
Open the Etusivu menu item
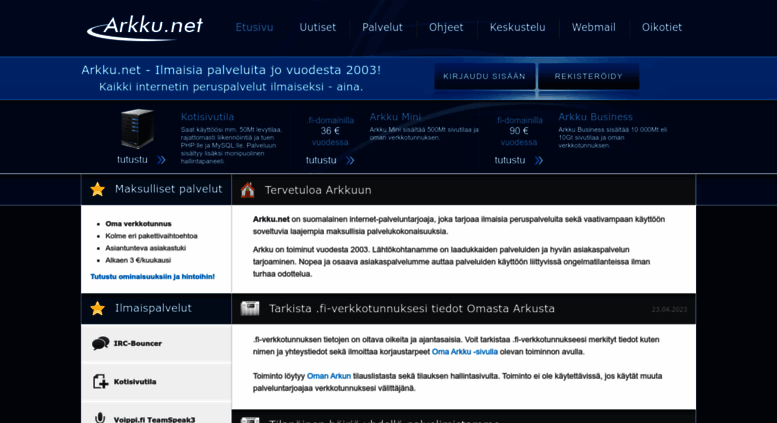[x=254, y=27]
